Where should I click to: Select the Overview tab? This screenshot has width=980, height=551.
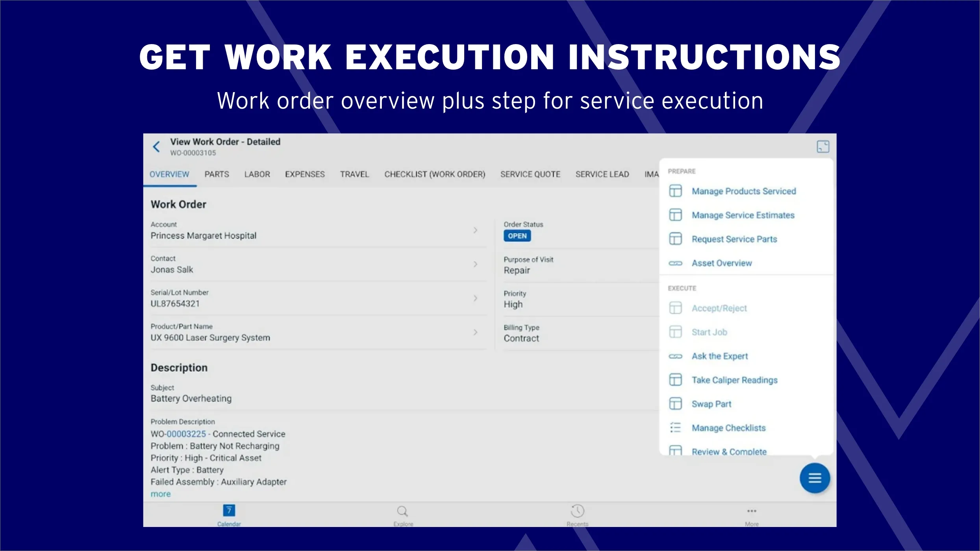tap(169, 174)
